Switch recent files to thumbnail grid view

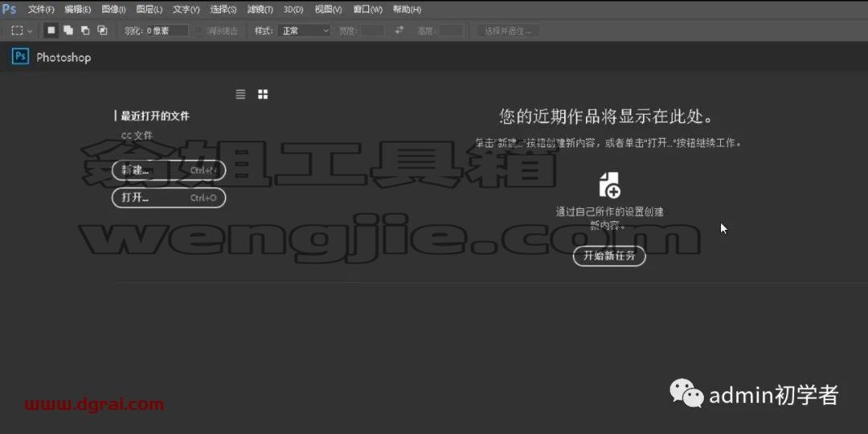[x=263, y=94]
